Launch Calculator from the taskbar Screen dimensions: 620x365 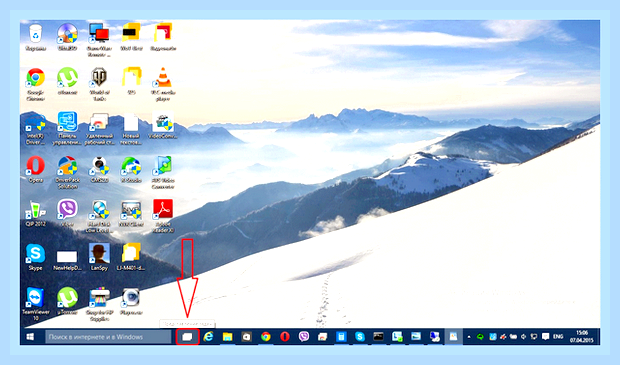(x=341, y=337)
